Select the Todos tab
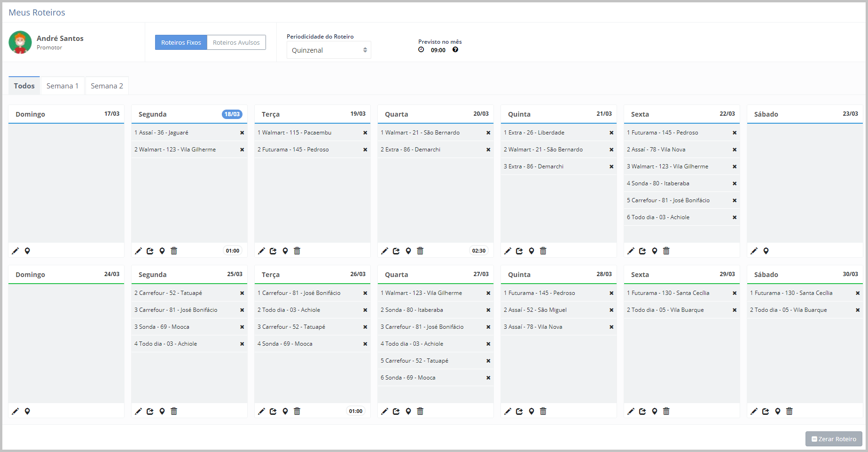This screenshot has height=452, width=868. (x=24, y=86)
